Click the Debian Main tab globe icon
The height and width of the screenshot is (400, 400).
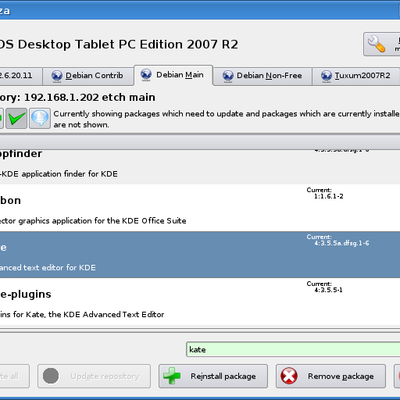point(146,75)
